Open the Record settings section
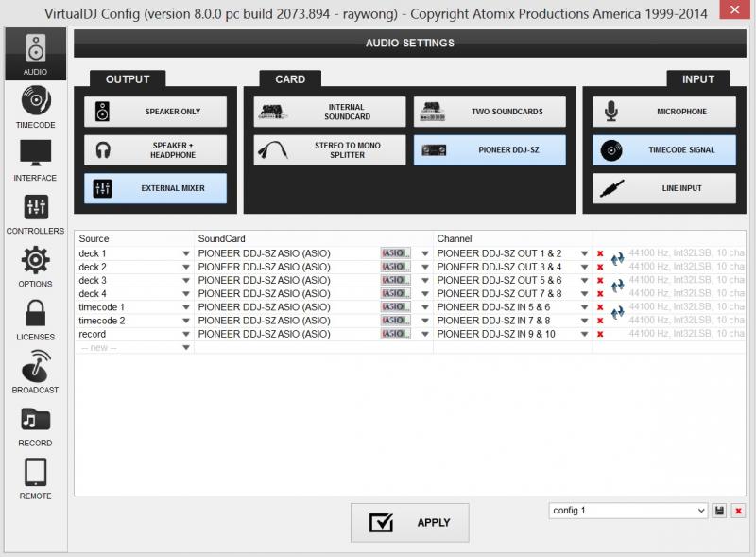The height and width of the screenshot is (557, 756). [x=35, y=425]
